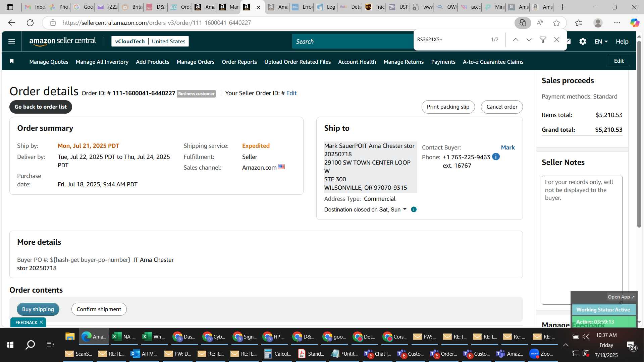Open A-to-z Guarantee Claims
The width and height of the screenshot is (644, 362).
[493, 62]
